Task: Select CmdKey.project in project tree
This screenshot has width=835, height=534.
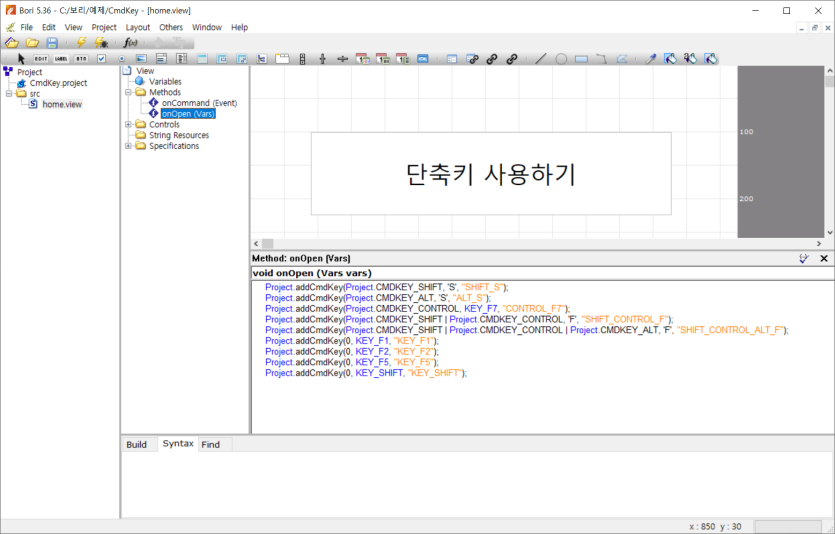Action: click(x=58, y=83)
